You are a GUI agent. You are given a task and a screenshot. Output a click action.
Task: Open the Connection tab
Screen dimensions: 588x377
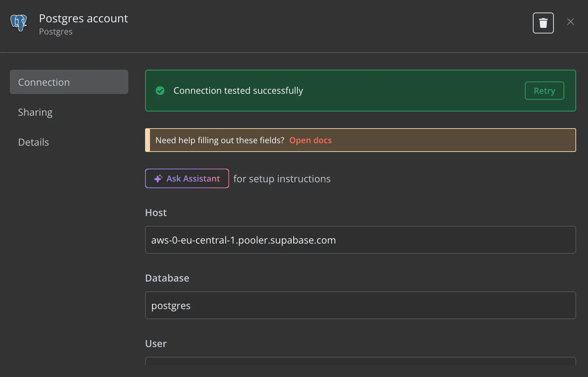point(69,82)
